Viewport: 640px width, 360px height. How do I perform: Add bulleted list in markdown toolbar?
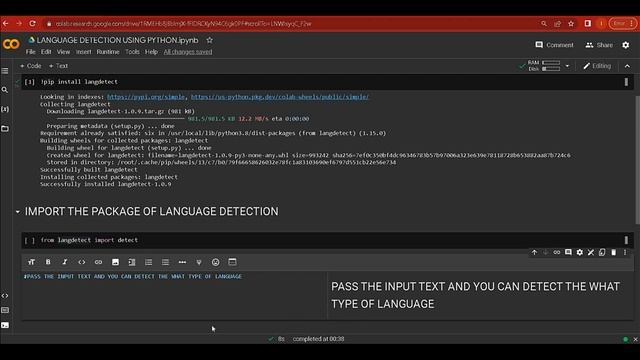pos(165,262)
